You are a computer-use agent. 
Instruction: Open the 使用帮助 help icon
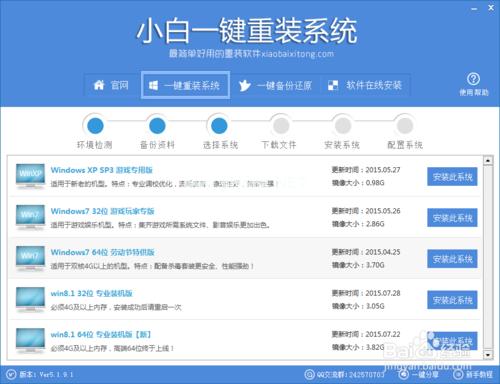pos(473,79)
